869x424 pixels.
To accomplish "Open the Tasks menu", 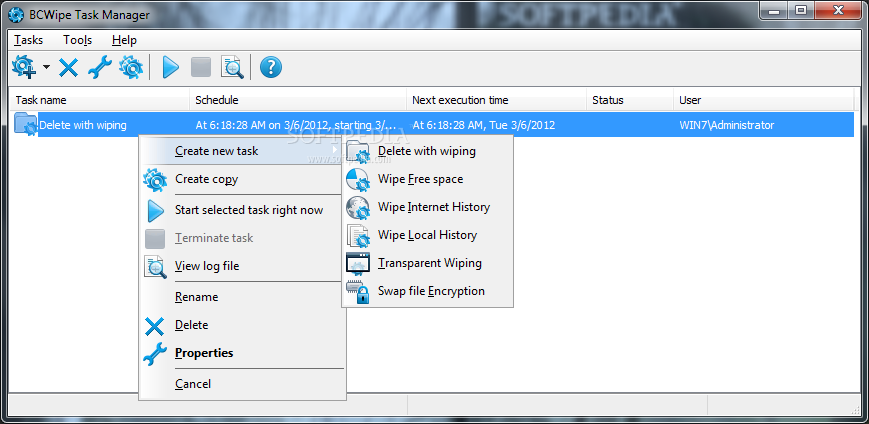I will 28,40.
